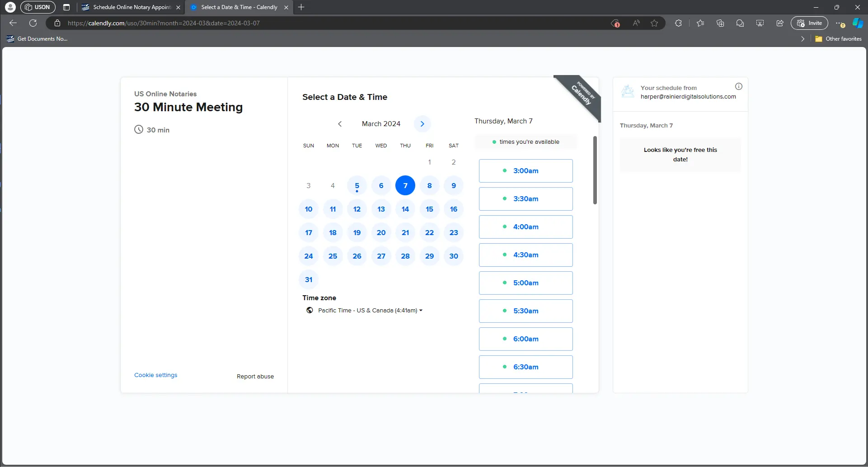The image size is (868, 467).
Task: Click the address bar URL field
Action: tap(316, 23)
